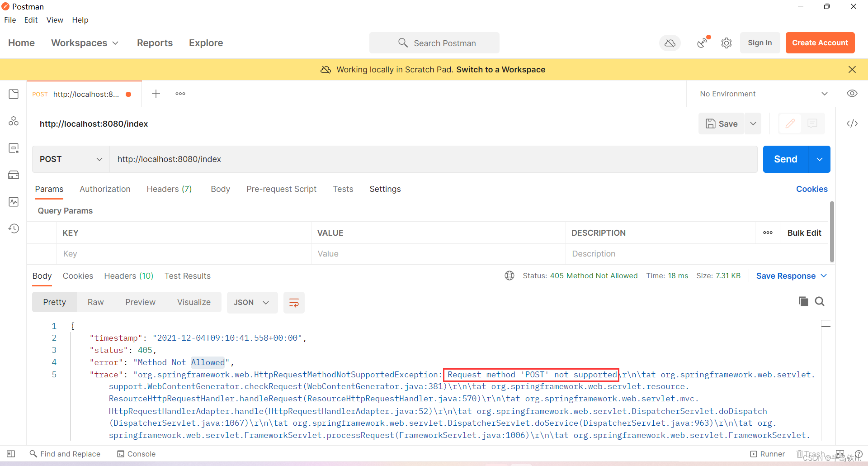Open the Environments sidebar icon

tap(14, 148)
